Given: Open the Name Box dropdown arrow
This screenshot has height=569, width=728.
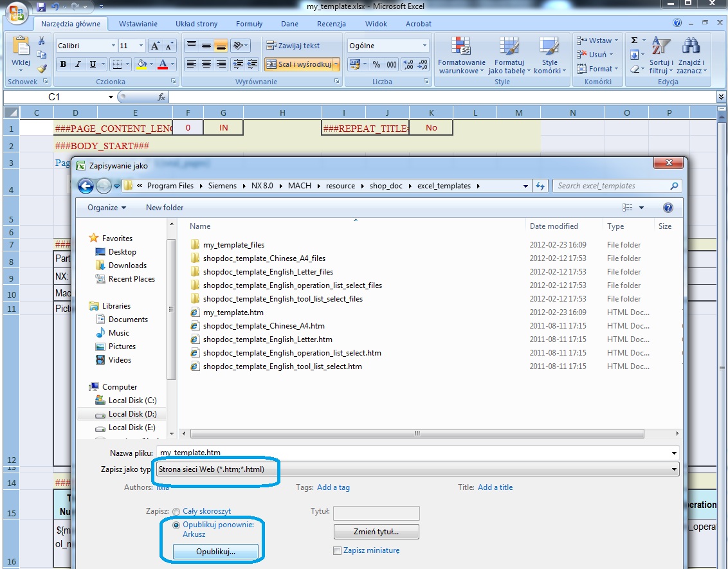Looking at the screenshot, I should point(111,96).
